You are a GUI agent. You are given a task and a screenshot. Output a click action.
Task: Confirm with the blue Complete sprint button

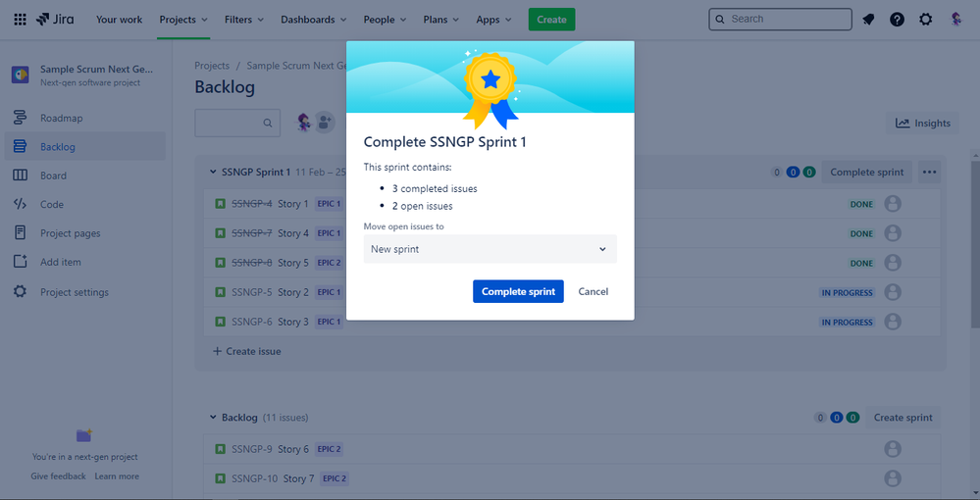518,291
